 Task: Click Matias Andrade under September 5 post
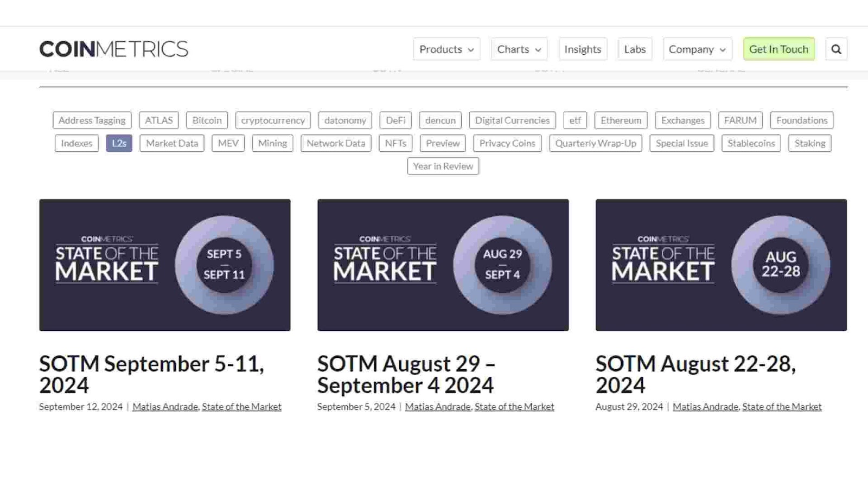tap(438, 407)
